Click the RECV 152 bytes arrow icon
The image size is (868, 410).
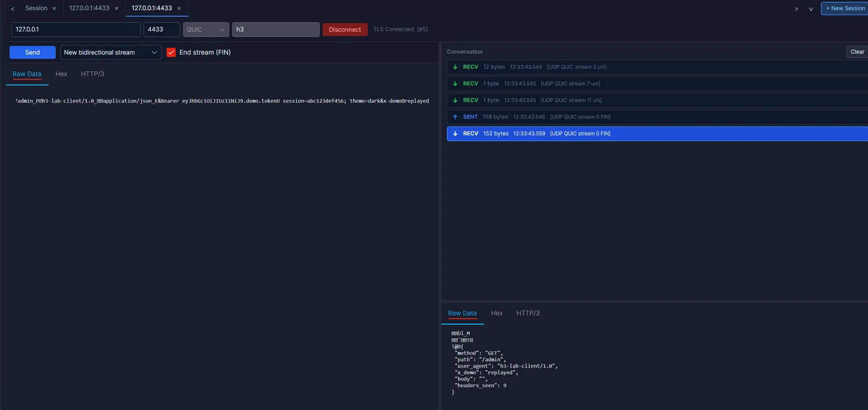(x=455, y=134)
